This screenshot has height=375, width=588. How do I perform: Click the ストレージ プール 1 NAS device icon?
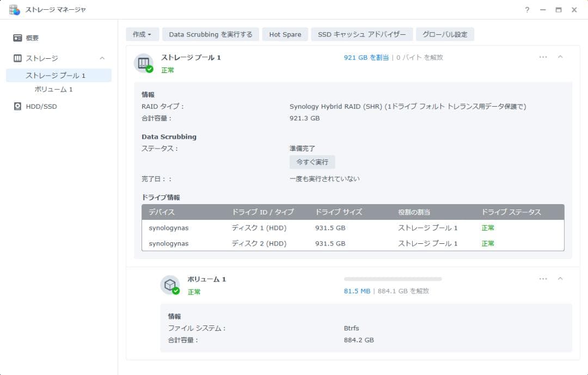[x=144, y=63]
